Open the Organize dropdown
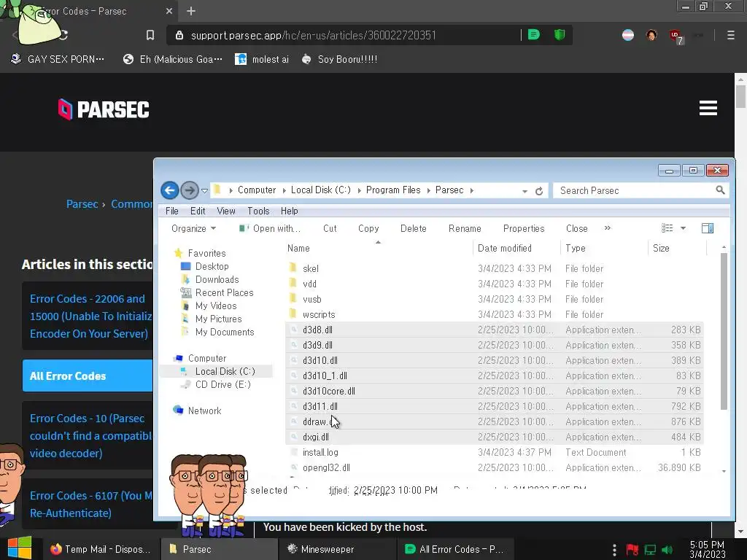The height and width of the screenshot is (560, 747). [x=193, y=228]
